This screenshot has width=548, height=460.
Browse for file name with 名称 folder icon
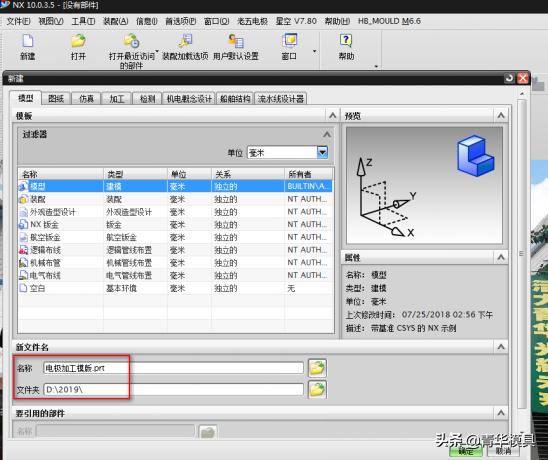point(317,368)
